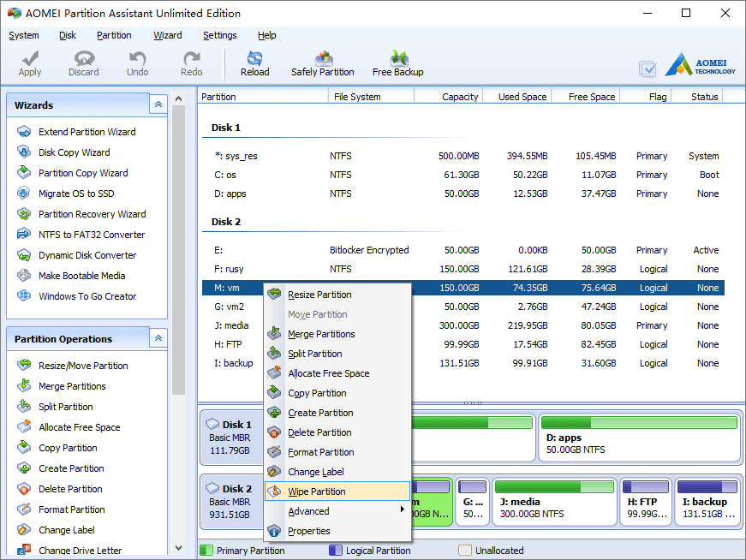Viewport: 746px width, 560px height.
Task: Click the checkbox icon beside AOMEI logo
Action: pos(648,69)
